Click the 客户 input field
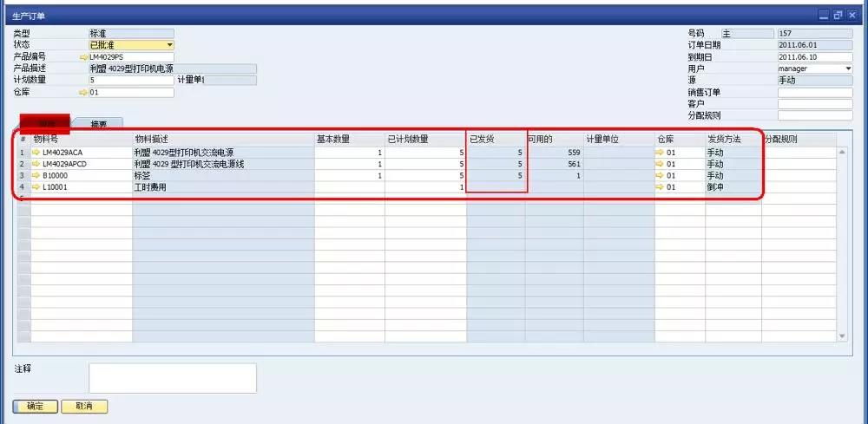868x424 pixels. point(814,103)
